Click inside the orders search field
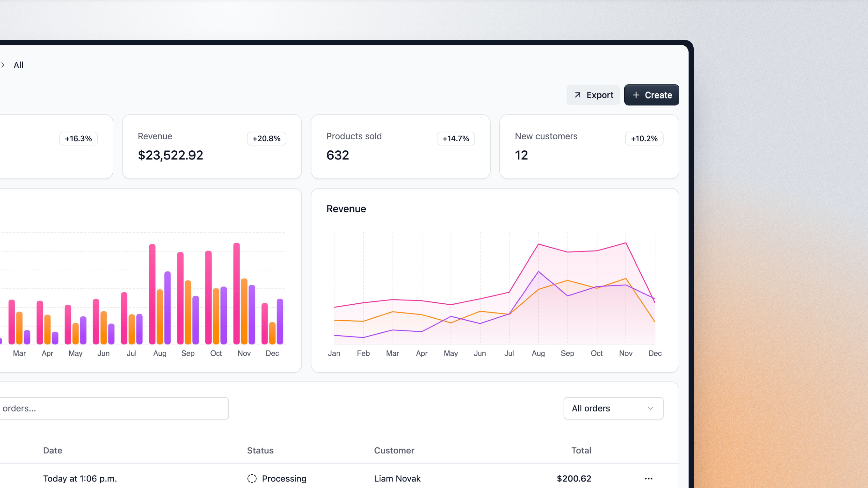 [x=115, y=408]
